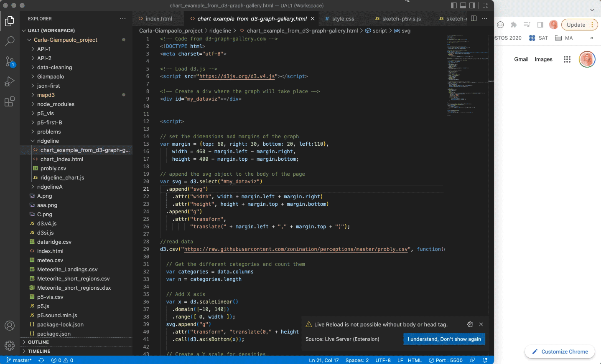The width and height of the screenshot is (601, 364).
Task: Open notification settings gear icon
Action: [x=470, y=324]
